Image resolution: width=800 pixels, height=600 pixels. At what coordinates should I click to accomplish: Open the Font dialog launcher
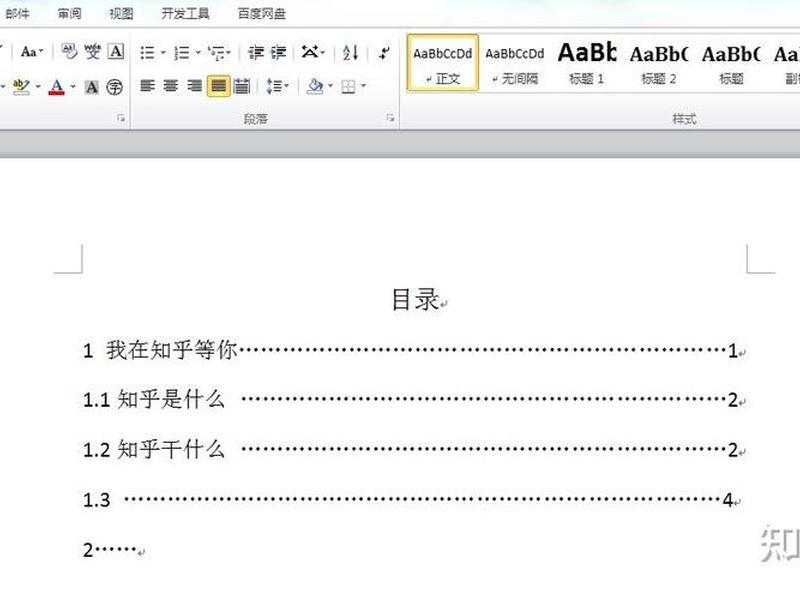(x=121, y=118)
